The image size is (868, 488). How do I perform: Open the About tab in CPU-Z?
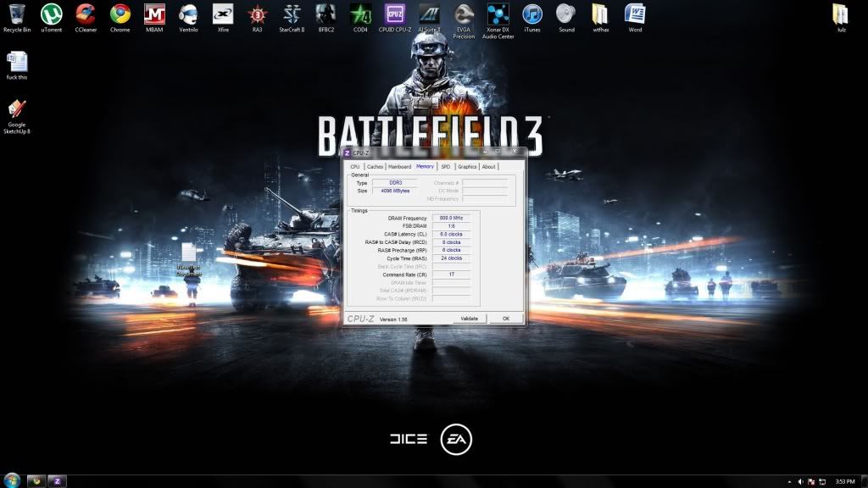(x=489, y=167)
